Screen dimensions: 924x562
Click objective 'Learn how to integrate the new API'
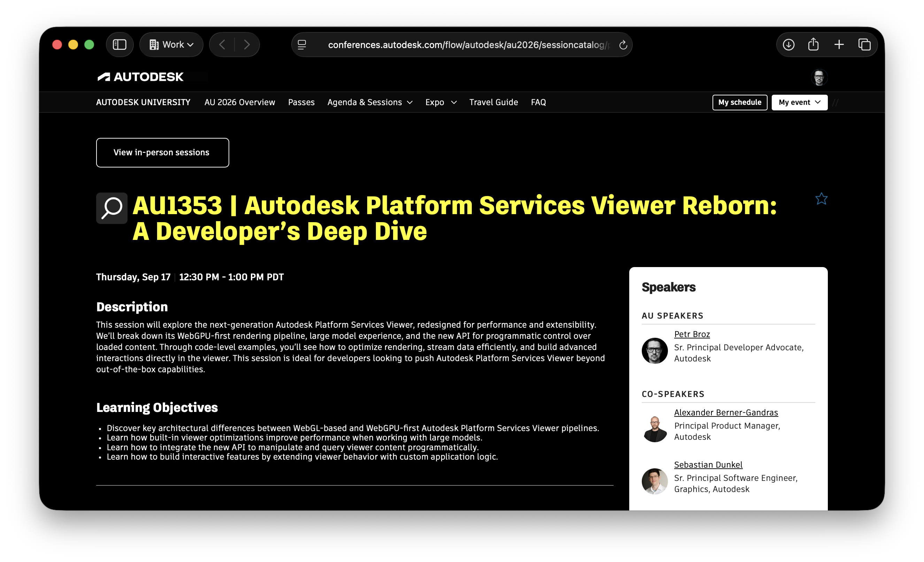[x=293, y=447]
